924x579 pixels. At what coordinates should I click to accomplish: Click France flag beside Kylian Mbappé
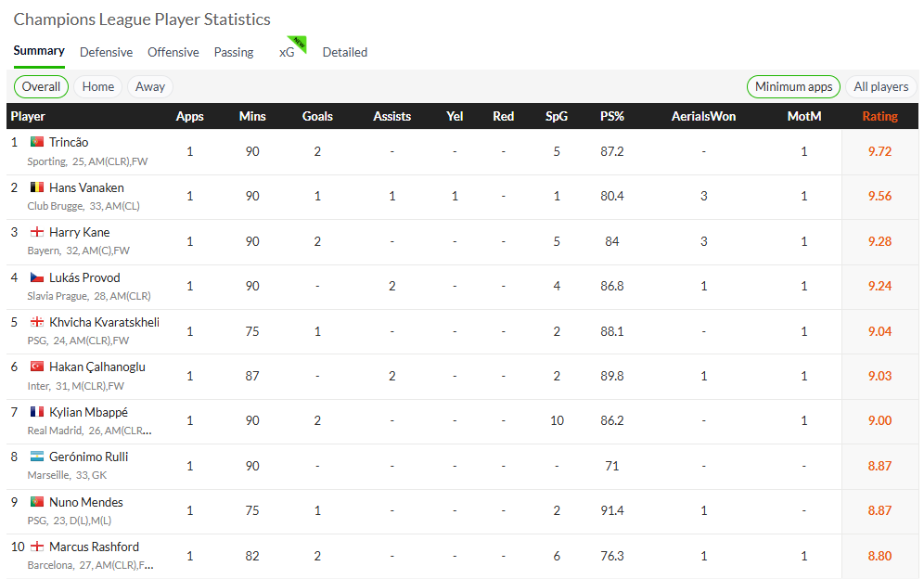(37, 412)
